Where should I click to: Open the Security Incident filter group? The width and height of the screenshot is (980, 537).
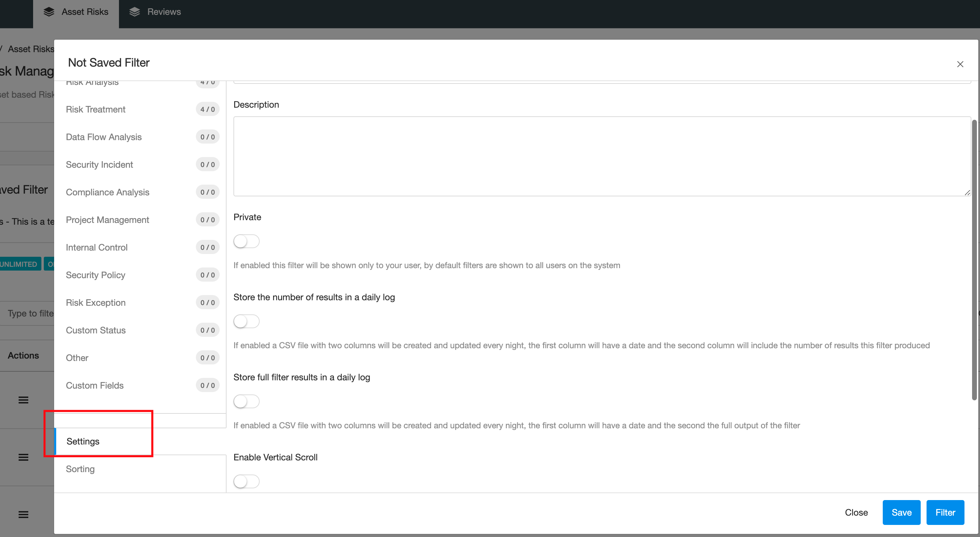pyautogui.click(x=141, y=165)
